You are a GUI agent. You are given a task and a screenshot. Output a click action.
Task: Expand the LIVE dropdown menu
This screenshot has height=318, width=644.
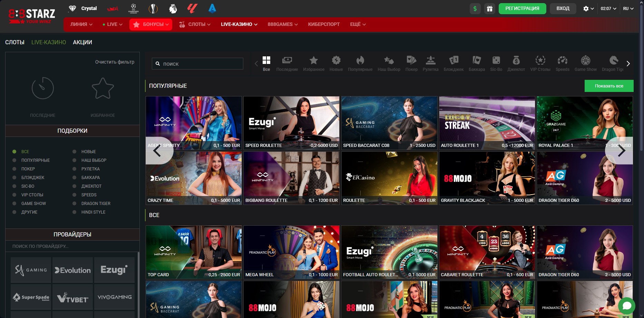point(113,24)
